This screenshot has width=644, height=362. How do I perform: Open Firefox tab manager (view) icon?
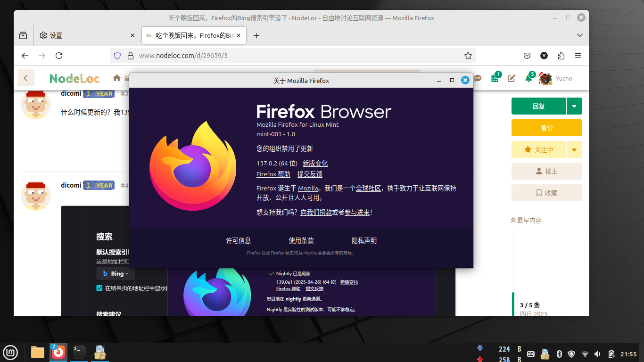(x=23, y=35)
